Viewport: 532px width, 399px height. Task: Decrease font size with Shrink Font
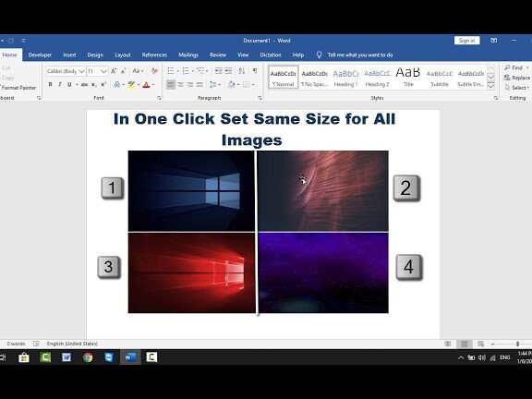(123, 71)
